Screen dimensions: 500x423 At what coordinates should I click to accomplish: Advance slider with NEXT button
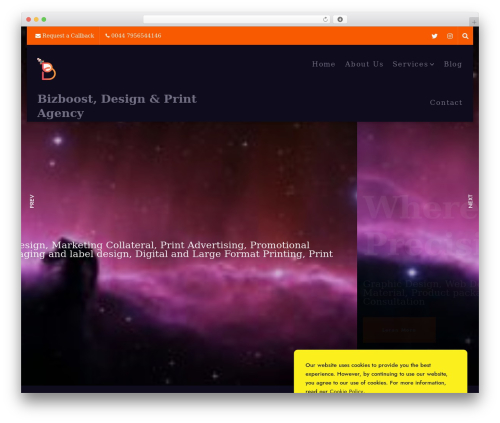470,201
